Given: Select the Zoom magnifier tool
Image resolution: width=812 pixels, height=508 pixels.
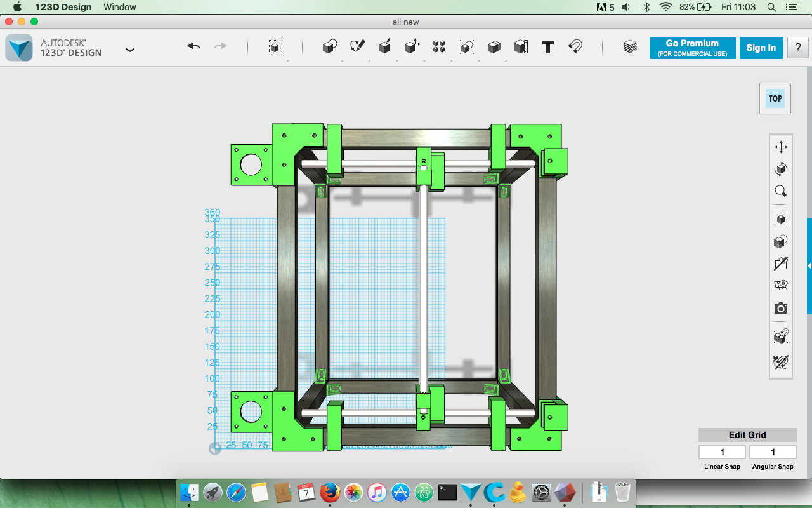Looking at the screenshot, I should [x=781, y=191].
